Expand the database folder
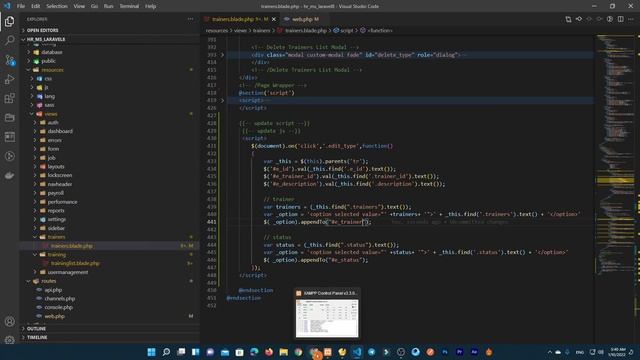The width and height of the screenshot is (640, 360). (x=51, y=52)
